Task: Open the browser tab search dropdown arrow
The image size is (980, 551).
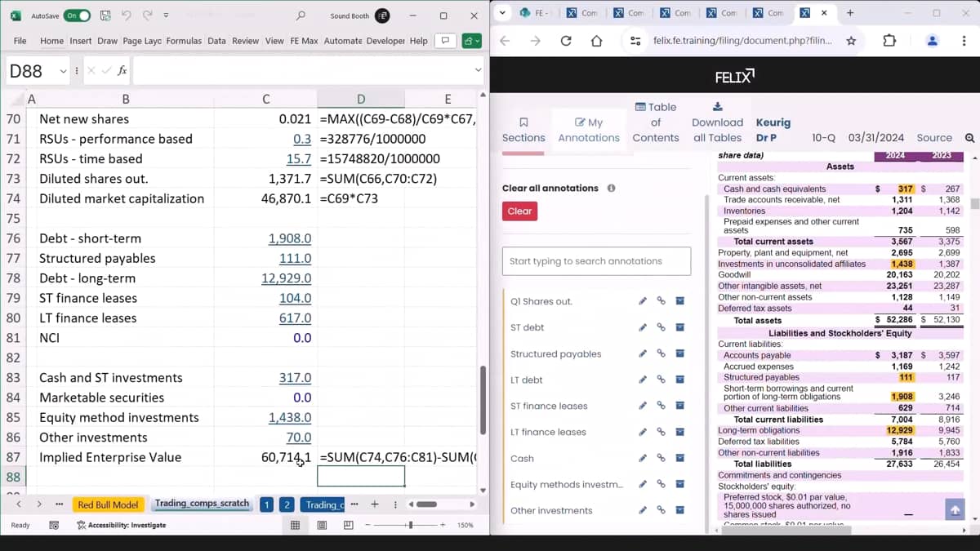Action: click(502, 13)
